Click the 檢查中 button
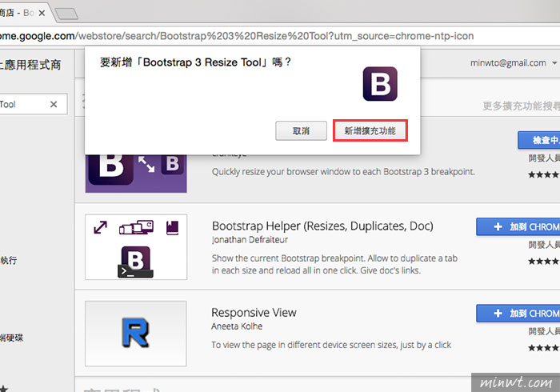The width and height of the screenshot is (560, 392). coord(539,140)
